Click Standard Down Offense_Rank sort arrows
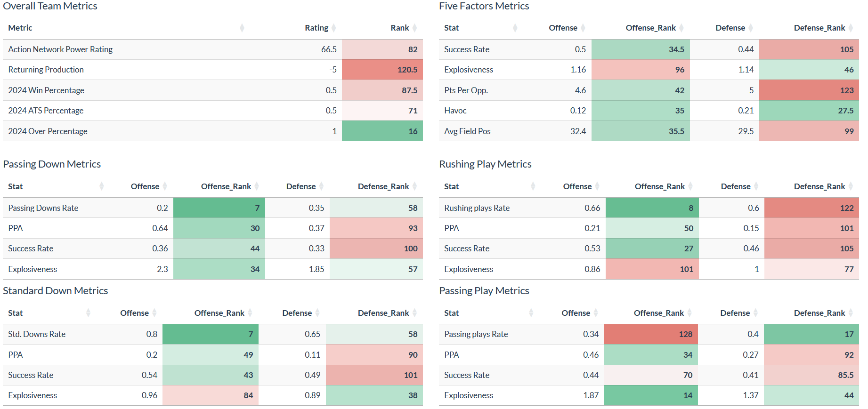 (250, 313)
